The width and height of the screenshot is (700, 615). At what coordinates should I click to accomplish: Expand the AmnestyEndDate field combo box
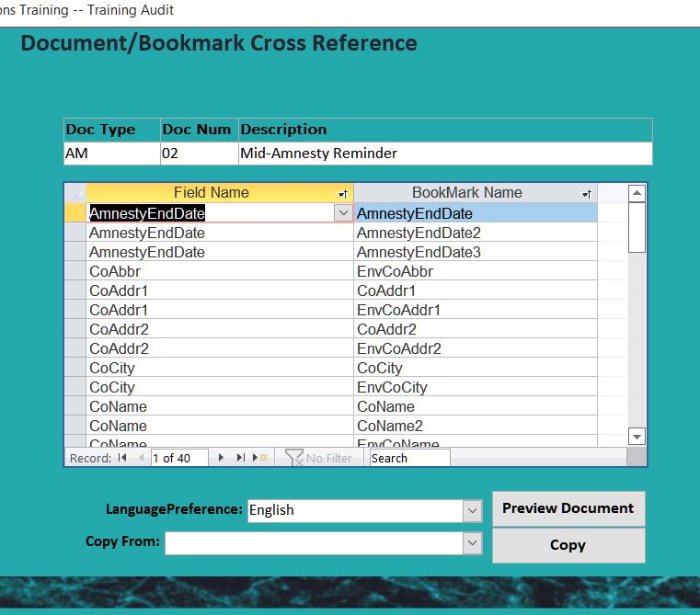(343, 213)
